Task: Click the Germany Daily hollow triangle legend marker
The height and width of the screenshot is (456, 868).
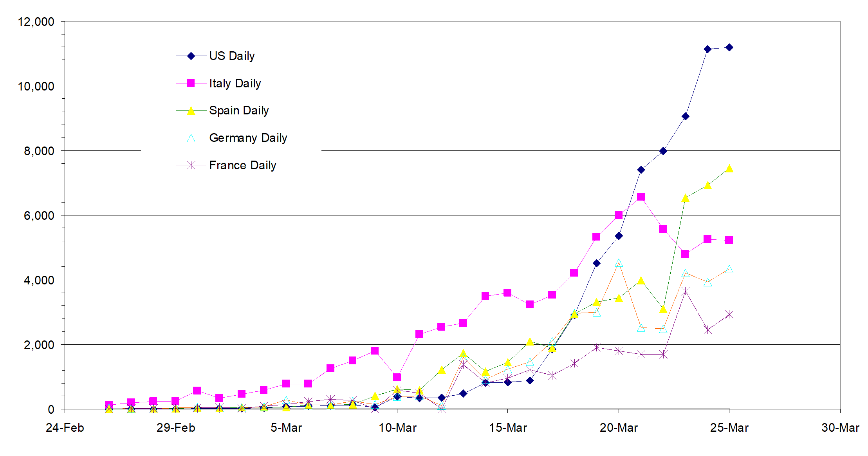Action: (191, 138)
